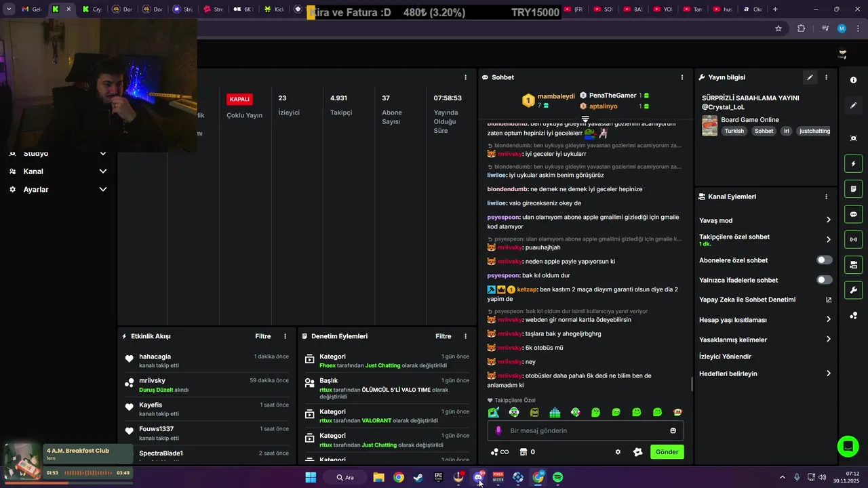
Task: Open Spotify from the taskbar
Action: [558, 477]
